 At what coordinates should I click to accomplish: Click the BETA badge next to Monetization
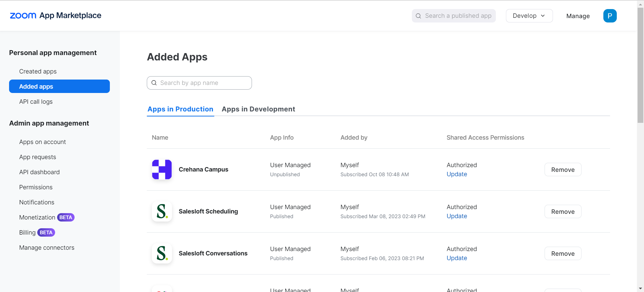pos(66,217)
